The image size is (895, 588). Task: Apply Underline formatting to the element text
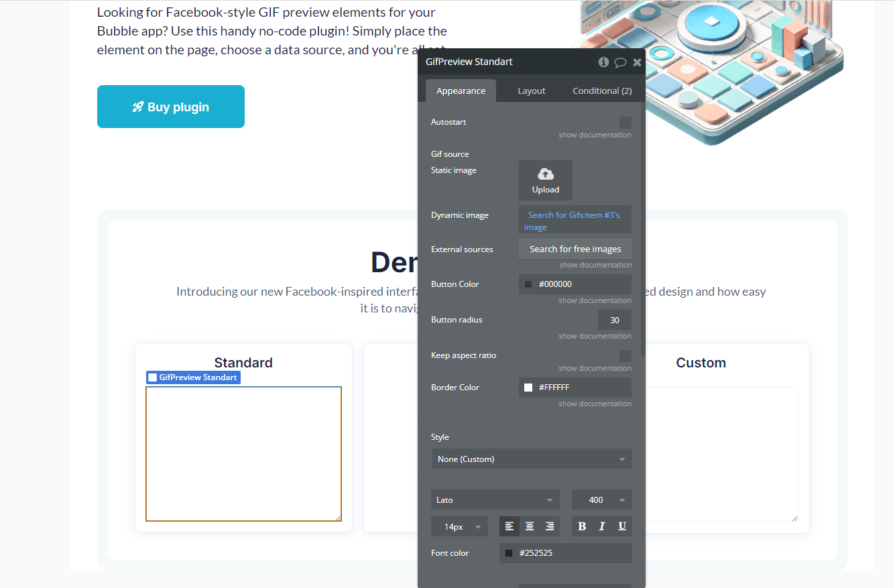click(621, 526)
